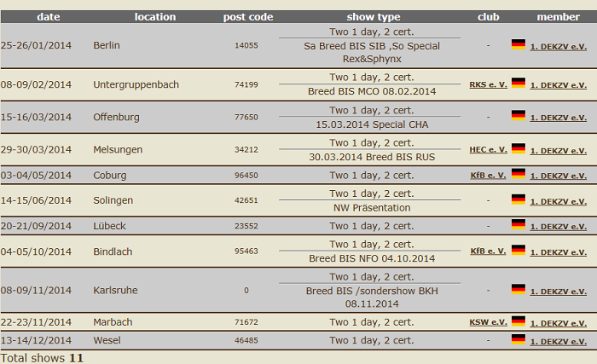Click the German flag in the Untergruppenbach row
This screenshot has width=597, height=364.
[519, 83]
